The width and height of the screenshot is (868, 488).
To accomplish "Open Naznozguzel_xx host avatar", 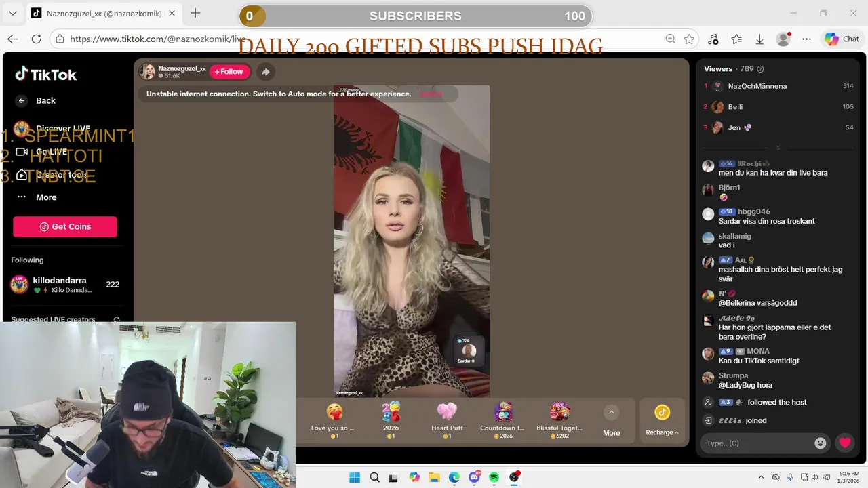I will pyautogui.click(x=147, y=71).
